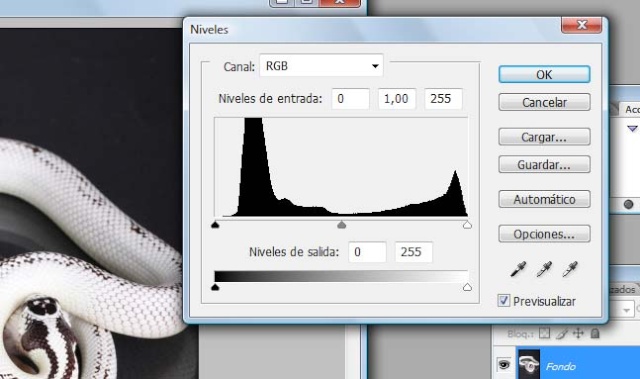Close the Niveles dialog

(x=581, y=25)
